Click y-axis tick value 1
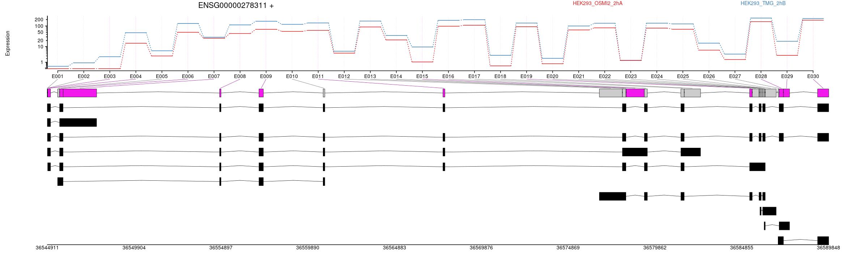This screenshot has width=868, height=253. (42, 63)
